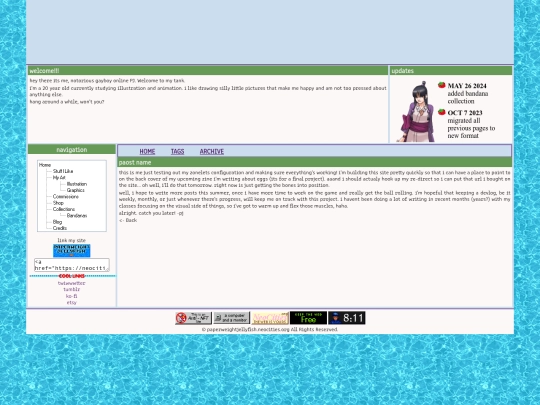Open My Art in navigation tree
Screen dimensions: 540x405
coord(59,178)
